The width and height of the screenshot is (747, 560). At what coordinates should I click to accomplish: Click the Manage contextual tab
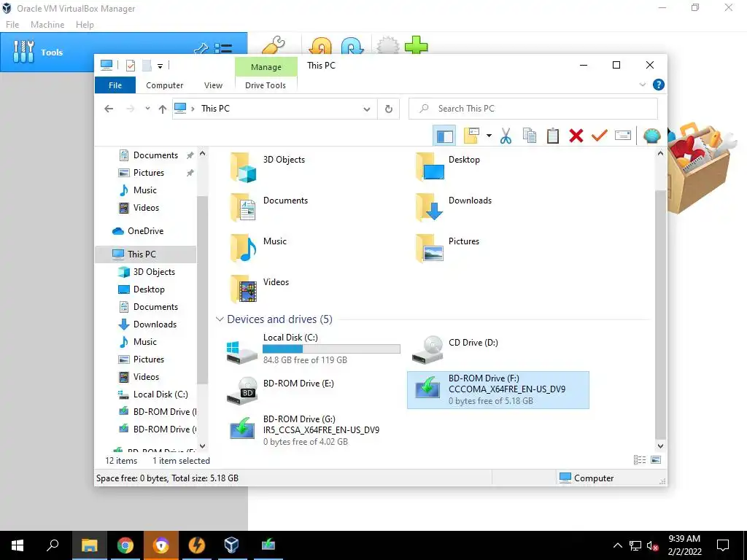266,67
